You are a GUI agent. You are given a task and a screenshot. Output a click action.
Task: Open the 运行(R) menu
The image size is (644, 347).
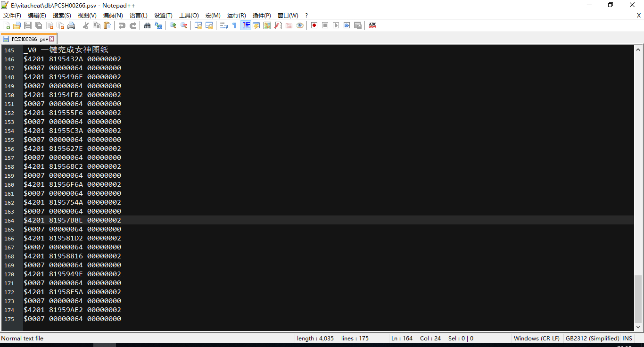coord(237,16)
